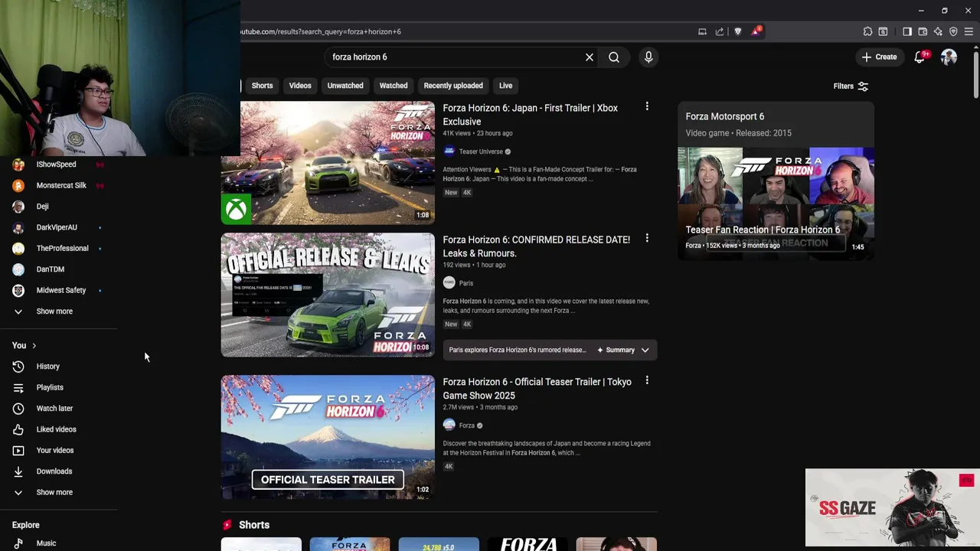The width and height of the screenshot is (980, 551).
Task: Toggle the browser sidebar panel icon
Action: pos(907,31)
